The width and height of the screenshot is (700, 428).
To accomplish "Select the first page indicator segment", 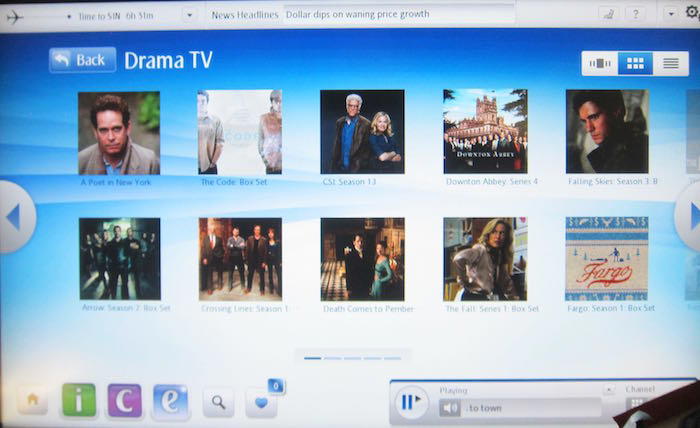I will [312, 358].
